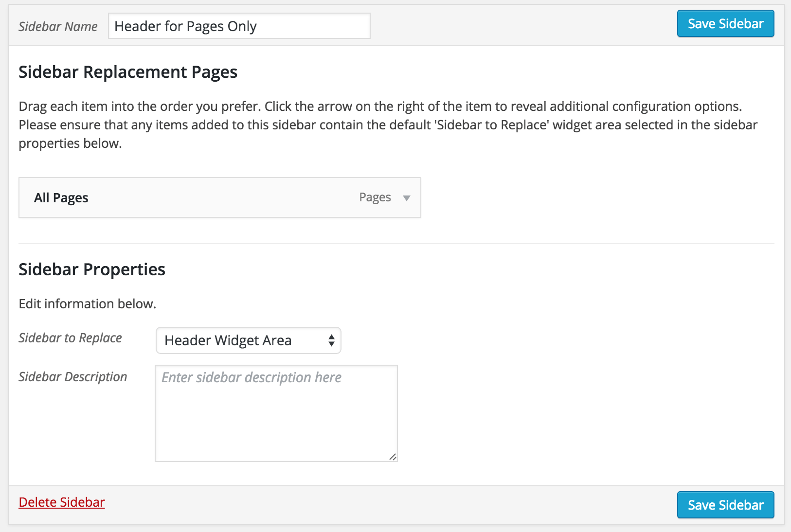Click Save Sidebar button at the bottom
The image size is (791, 532).
pos(725,505)
